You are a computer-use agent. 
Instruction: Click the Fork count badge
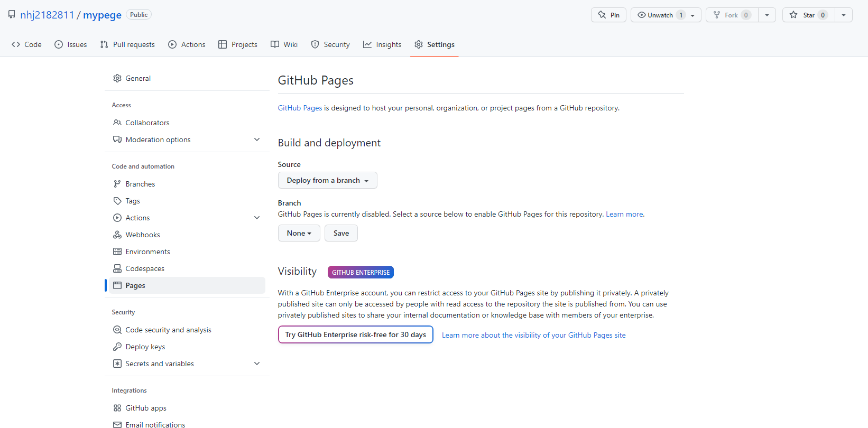click(x=746, y=15)
